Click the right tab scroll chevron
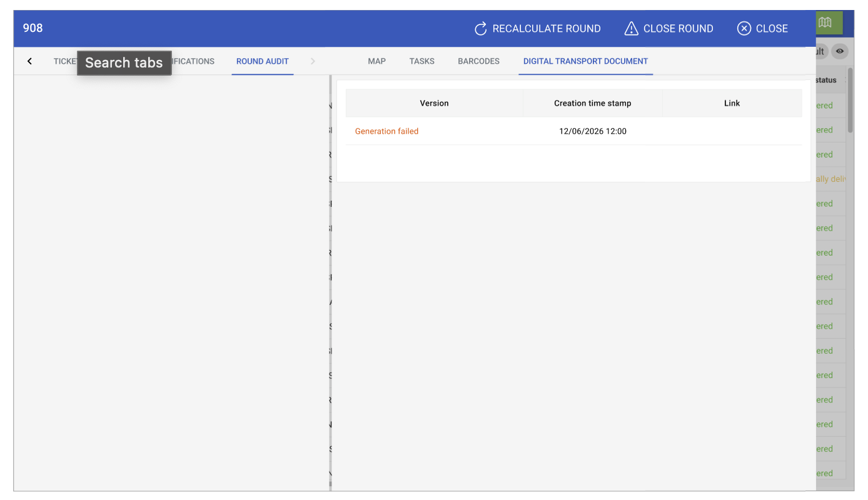 313,61
